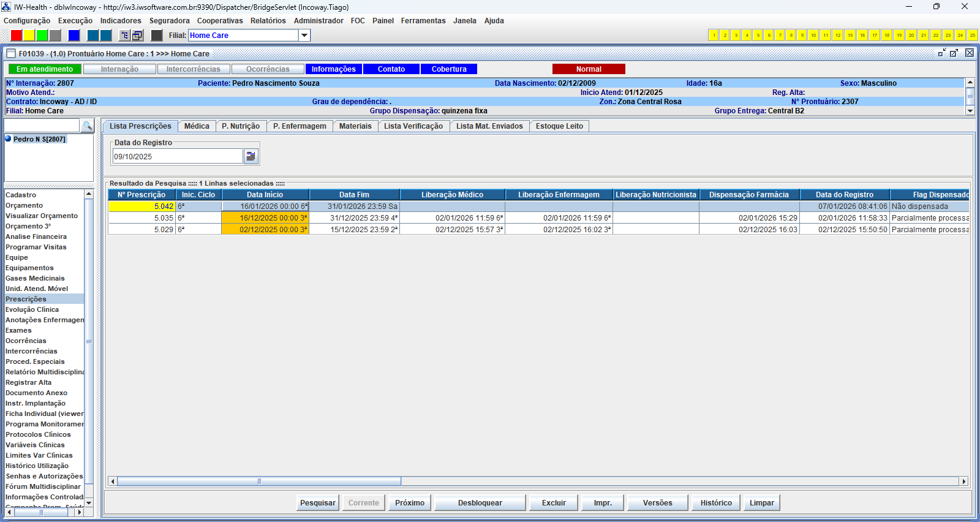Switch to the P. Enfermagem tab
Screen dimensions: 980x522
[x=300, y=126]
